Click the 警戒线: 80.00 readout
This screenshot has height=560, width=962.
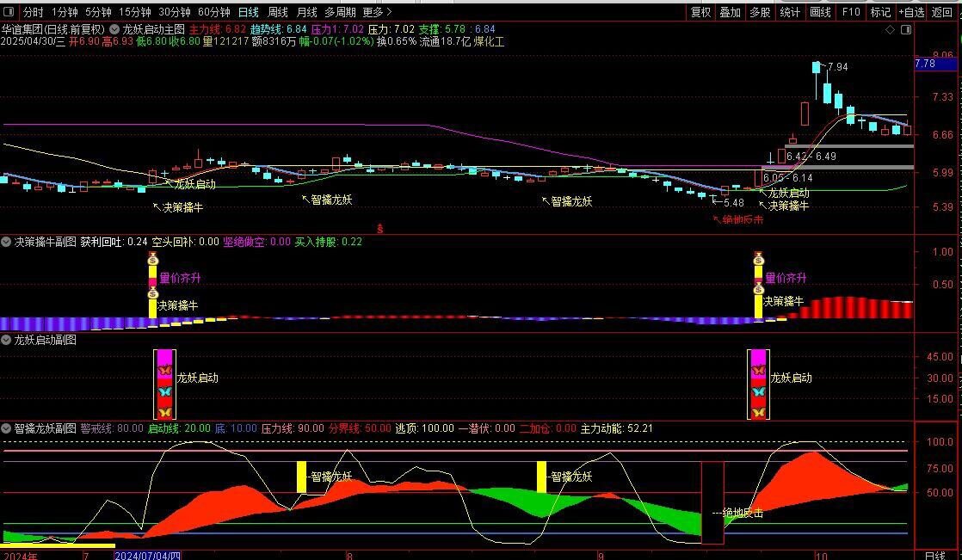click(112, 428)
